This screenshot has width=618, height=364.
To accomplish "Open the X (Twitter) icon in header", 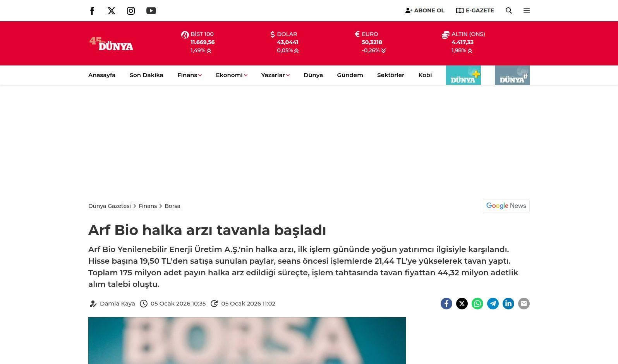I will [112, 11].
